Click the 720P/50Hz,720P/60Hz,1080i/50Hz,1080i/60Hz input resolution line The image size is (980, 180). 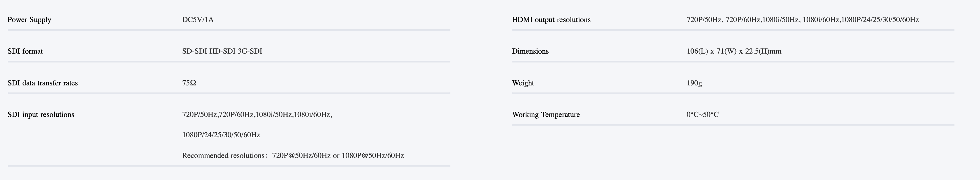coord(257,115)
